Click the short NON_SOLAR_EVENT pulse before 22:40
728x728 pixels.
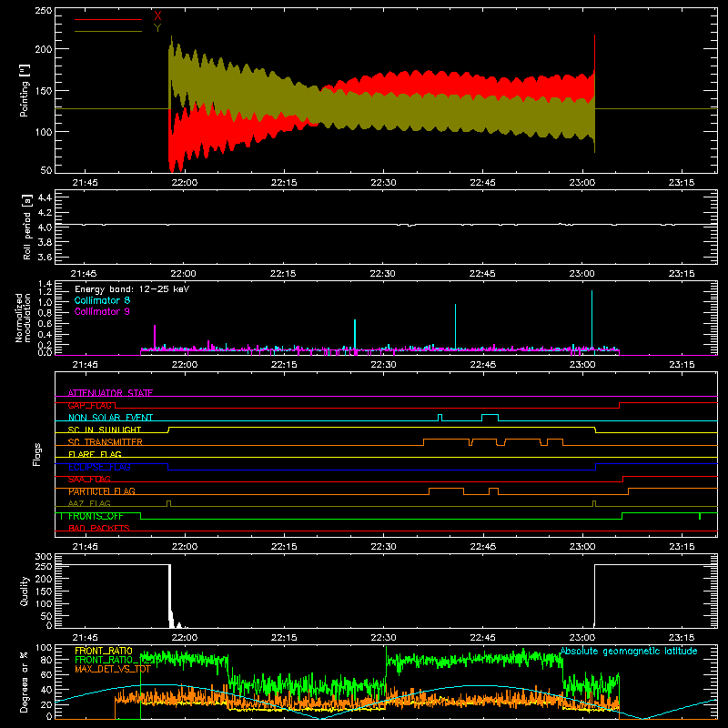(x=440, y=418)
